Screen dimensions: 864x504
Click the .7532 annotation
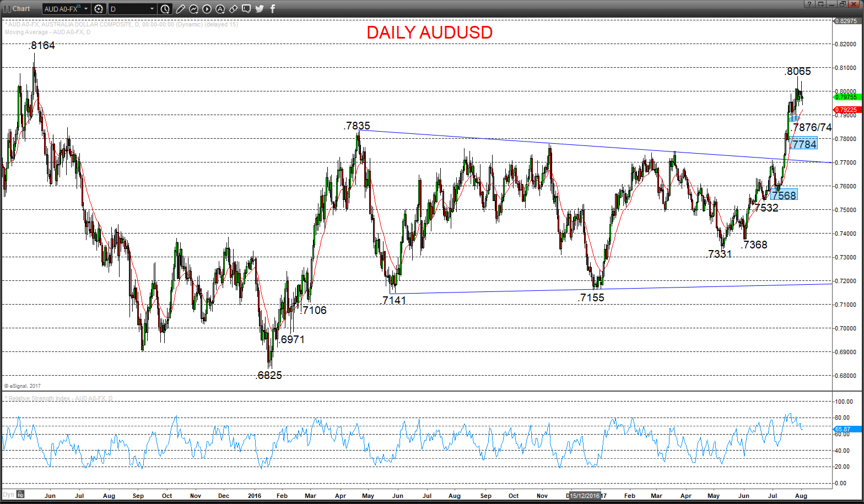click(765, 208)
